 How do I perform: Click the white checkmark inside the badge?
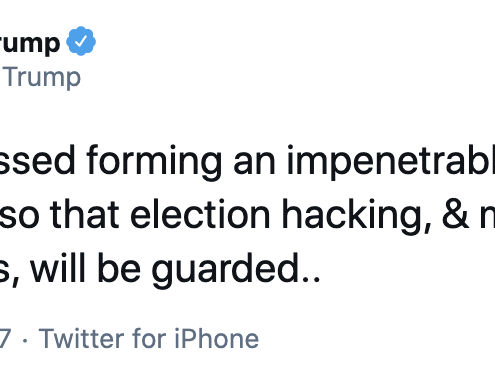click(81, 41)
